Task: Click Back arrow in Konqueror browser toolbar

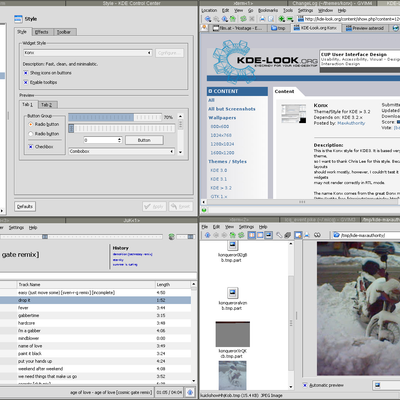Action: point(208,19)
